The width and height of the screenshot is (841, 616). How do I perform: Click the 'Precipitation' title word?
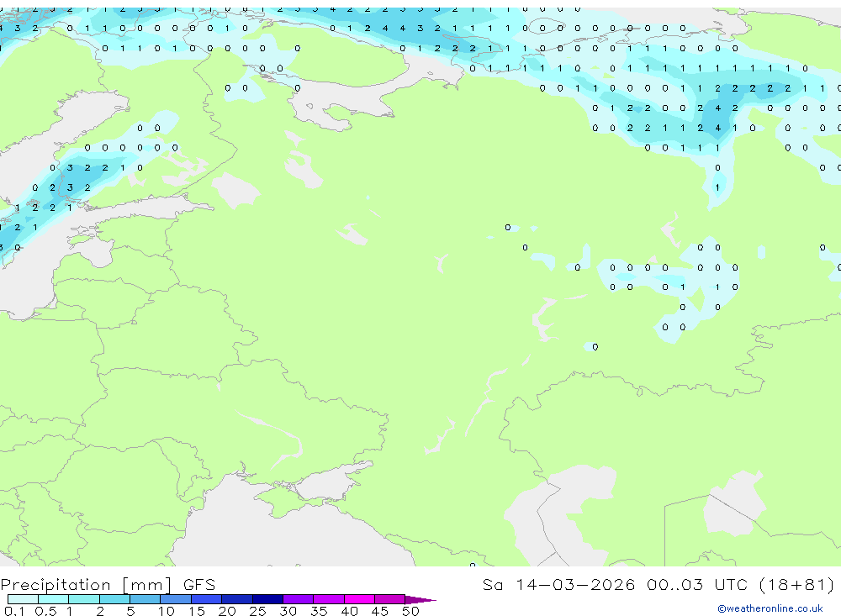tap(56, 585)
